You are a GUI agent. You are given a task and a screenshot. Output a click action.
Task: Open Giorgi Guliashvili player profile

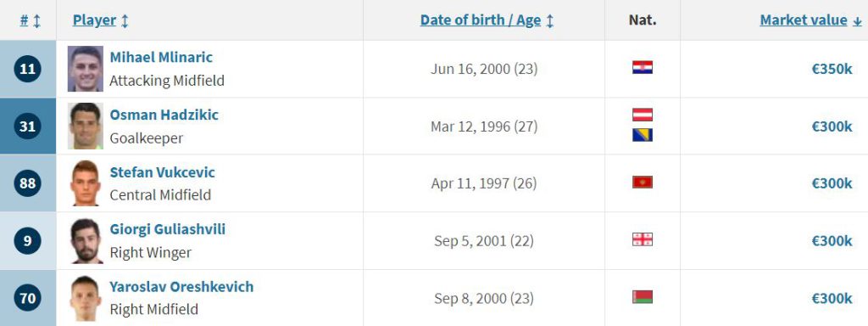(168, 229)
